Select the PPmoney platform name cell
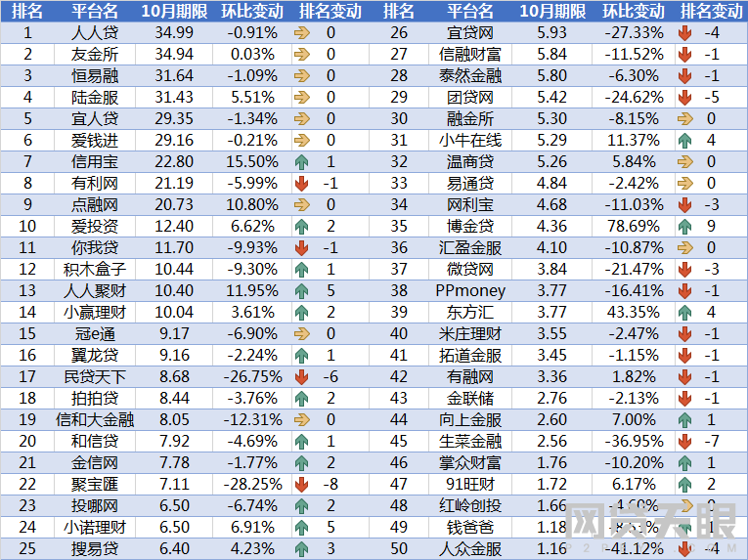Screen dimensions: 748x560 pyautogui.click(x=470, y=291)
